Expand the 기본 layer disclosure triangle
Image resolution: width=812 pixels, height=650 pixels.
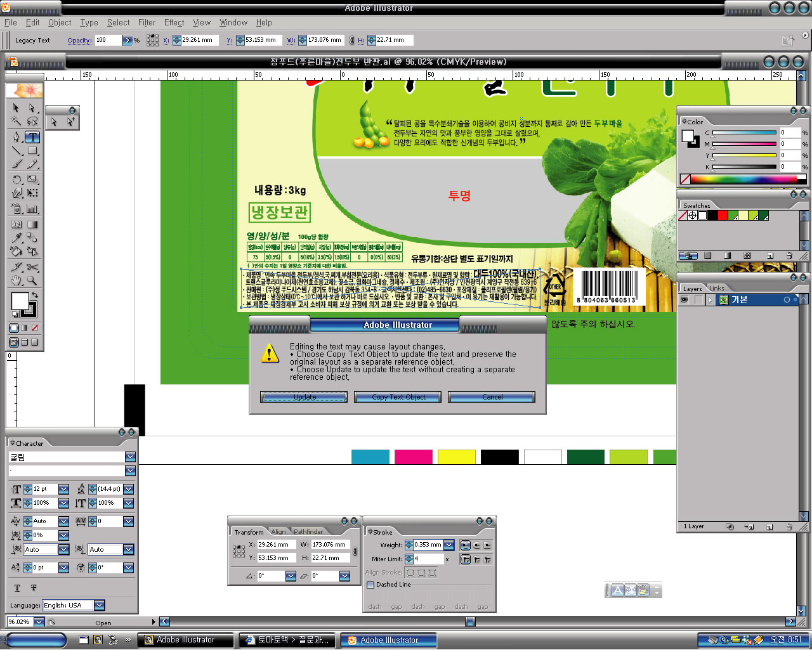pos(710,300)
